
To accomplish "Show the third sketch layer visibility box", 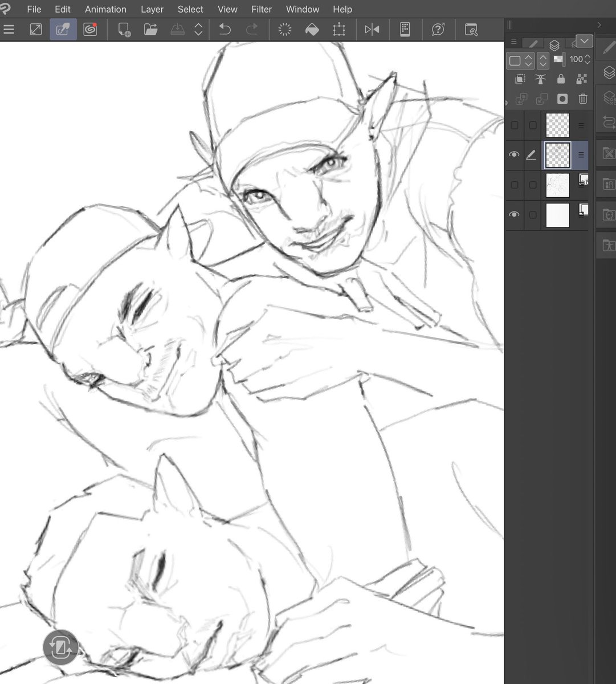I will [x=515, y=185].
